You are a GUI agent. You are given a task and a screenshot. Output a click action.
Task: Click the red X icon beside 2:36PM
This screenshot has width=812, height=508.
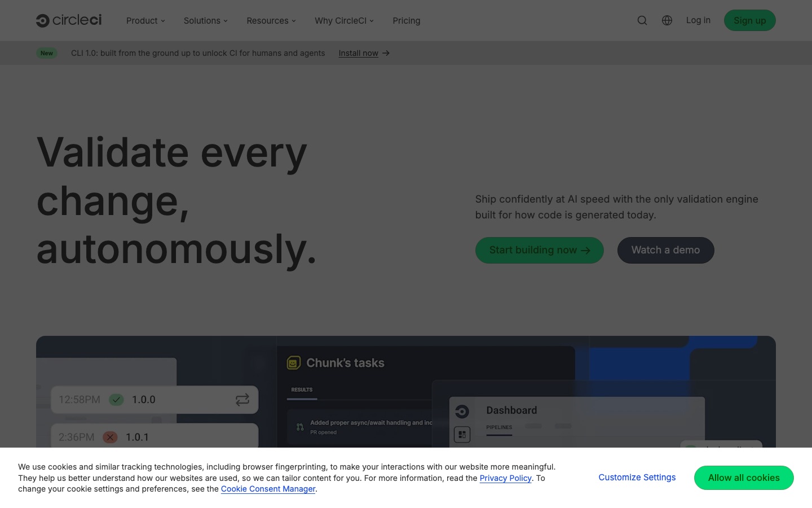pos(110,437)
